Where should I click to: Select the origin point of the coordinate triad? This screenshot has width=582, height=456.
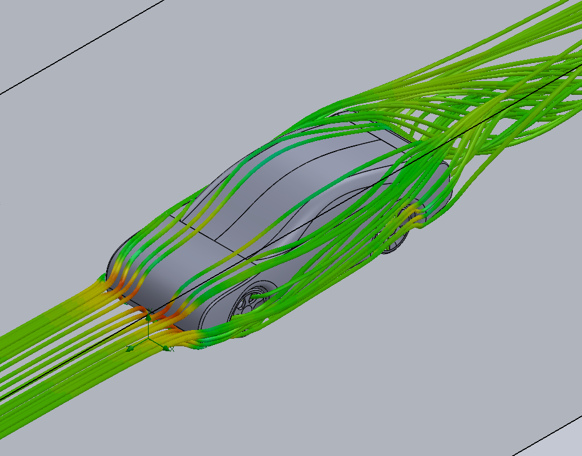point(148,339)
